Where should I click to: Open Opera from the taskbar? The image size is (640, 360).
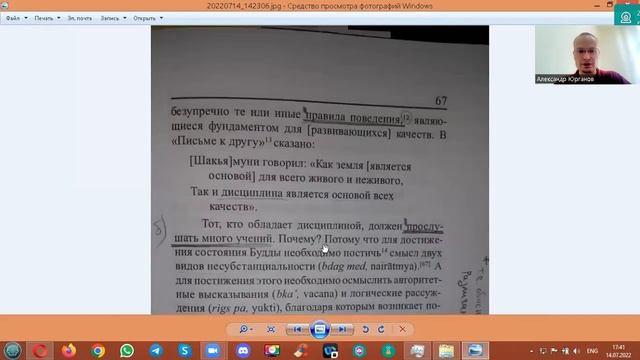40,351
